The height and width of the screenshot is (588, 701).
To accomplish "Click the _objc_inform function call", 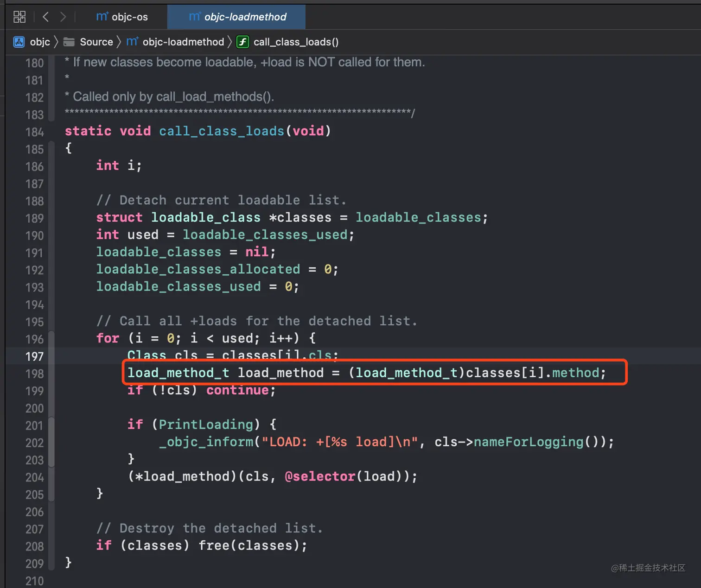I will tap(206, 442).
